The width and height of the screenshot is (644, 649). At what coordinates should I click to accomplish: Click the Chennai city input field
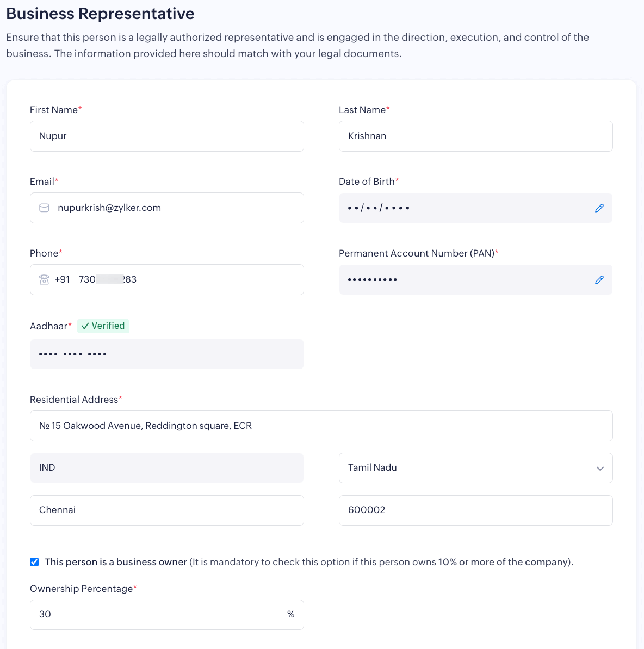click(166, 510)
